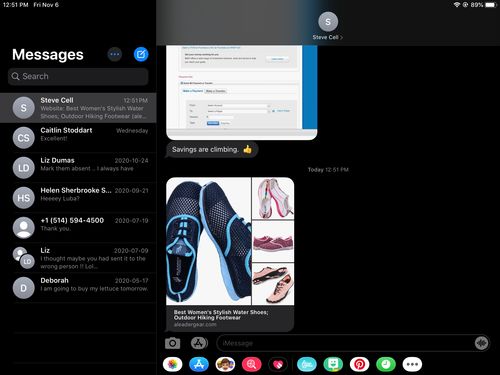500x375 pixels.
Task: Open the Digital Touch heart app
Action: tap(278, 364)
